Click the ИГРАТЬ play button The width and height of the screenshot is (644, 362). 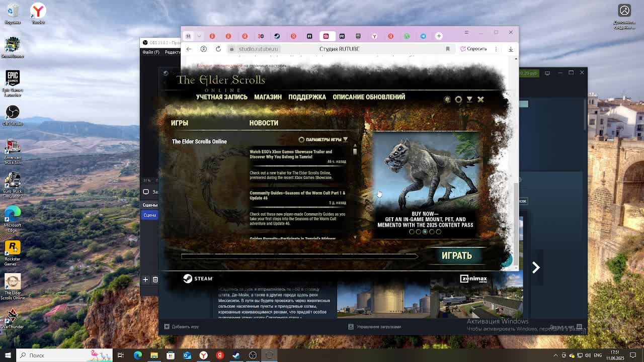[457, 256]
